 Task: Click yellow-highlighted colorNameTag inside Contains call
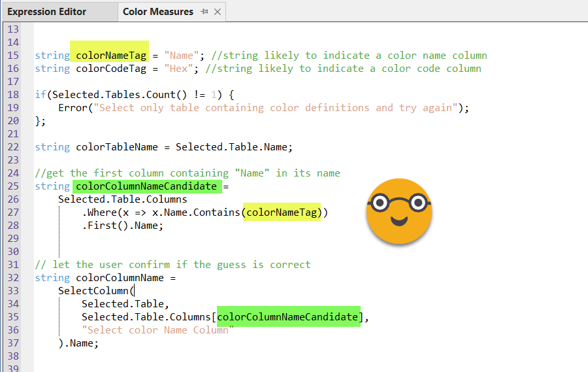[282, 212]
